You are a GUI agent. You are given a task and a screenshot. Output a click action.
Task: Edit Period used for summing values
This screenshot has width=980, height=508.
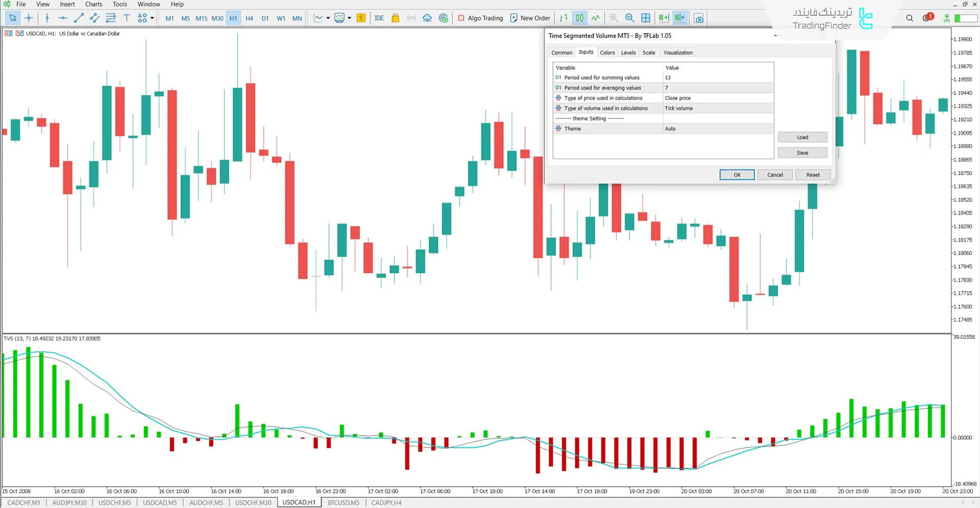718,77
